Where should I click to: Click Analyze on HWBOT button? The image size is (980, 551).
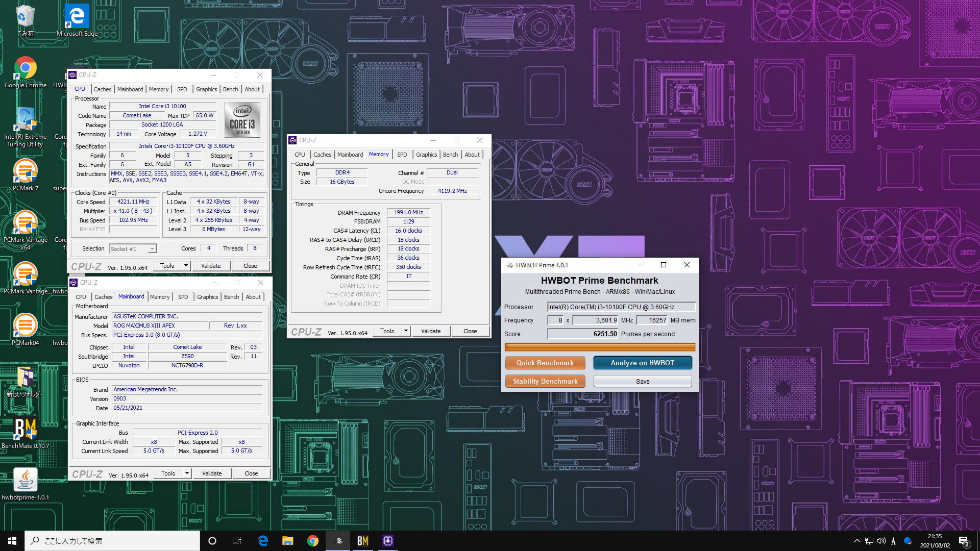point(642,363)
